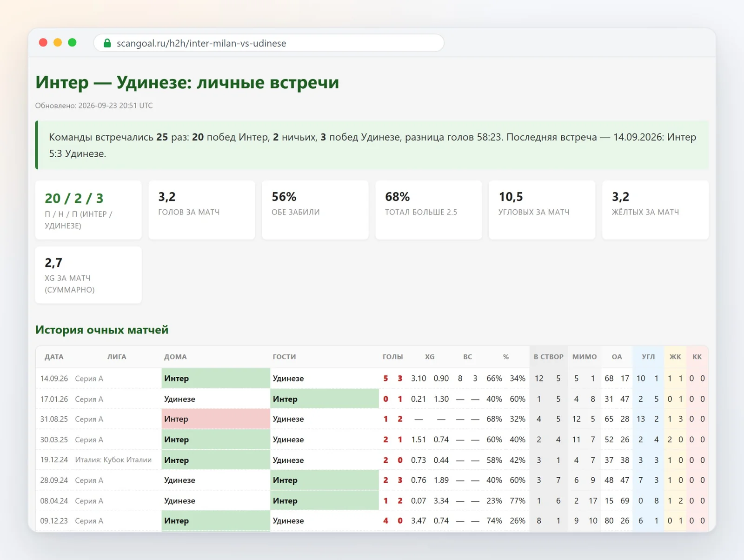Click the 10,5 угловых за матч card
744x560 pixels.
(542, 210)
